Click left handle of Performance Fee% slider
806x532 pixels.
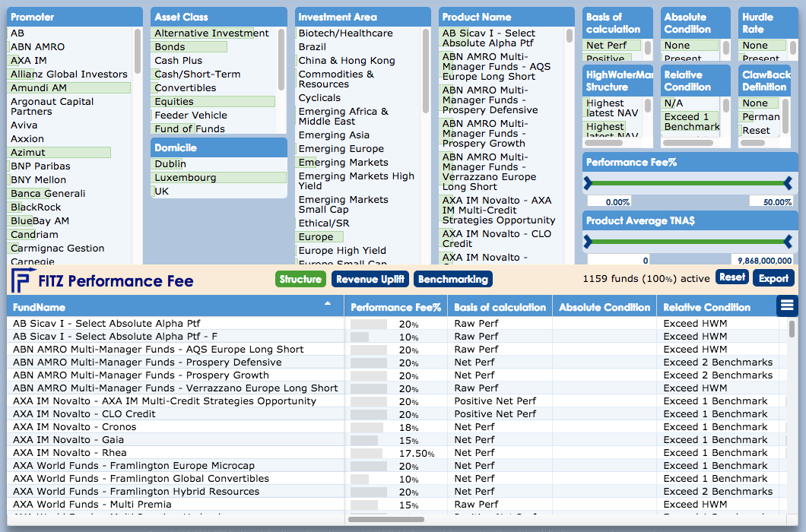tap(587, 183)
